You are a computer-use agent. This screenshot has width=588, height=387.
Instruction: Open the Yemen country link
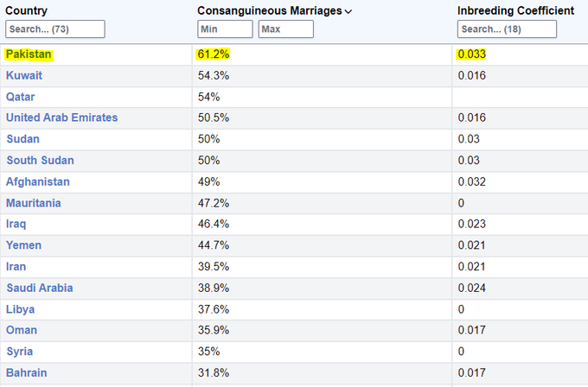24,245
